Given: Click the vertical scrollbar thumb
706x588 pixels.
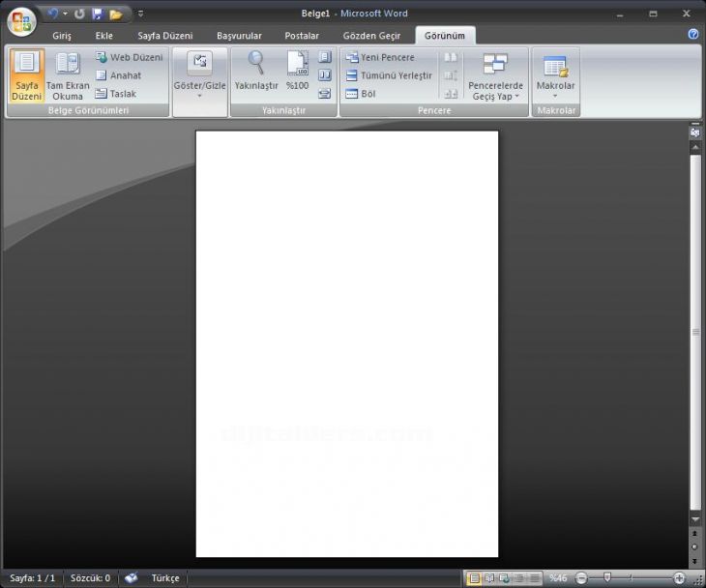Looking at the screenshot, I should [x=695, y=333].
